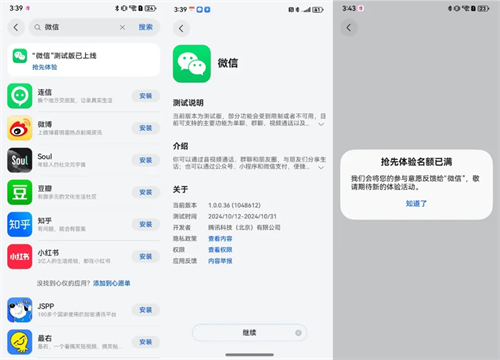Open the 知乎 app icon
The height and width of the screenshot is (360, 500).
click(x=20, y=224)
